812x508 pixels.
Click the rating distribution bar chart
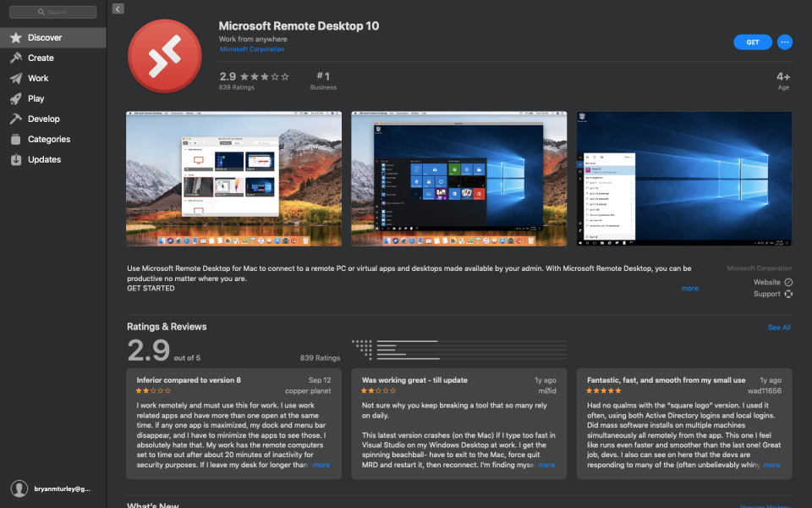pyautogui.click(x=458, y=350)
